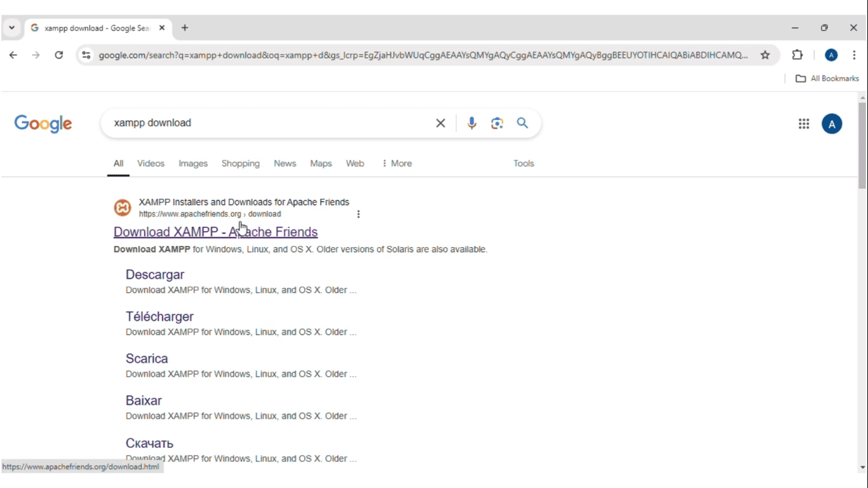Screen dimensions: 868x488
Task: Click the scrollbar down arrow
Action: 862,468
